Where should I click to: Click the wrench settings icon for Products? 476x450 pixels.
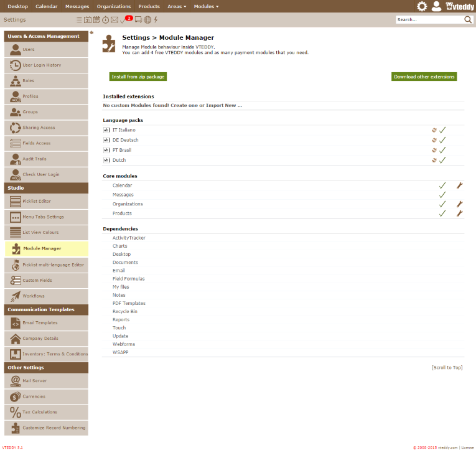[x=459, y=213]
